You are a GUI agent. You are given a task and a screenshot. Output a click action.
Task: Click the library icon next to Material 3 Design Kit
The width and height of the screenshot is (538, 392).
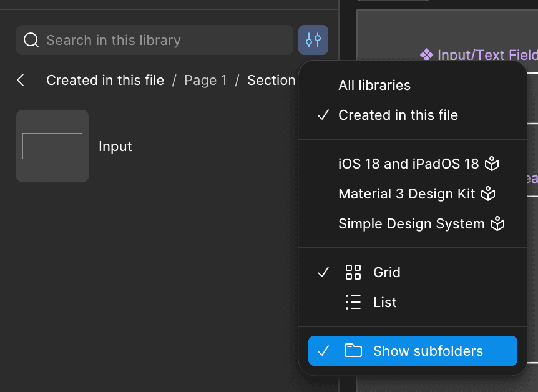(x=487, y=194)
